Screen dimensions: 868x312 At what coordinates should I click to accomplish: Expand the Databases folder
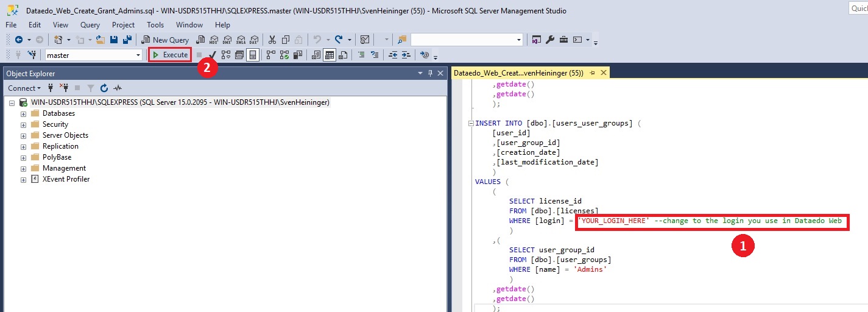pyautogui.click(x=24, y=113)
